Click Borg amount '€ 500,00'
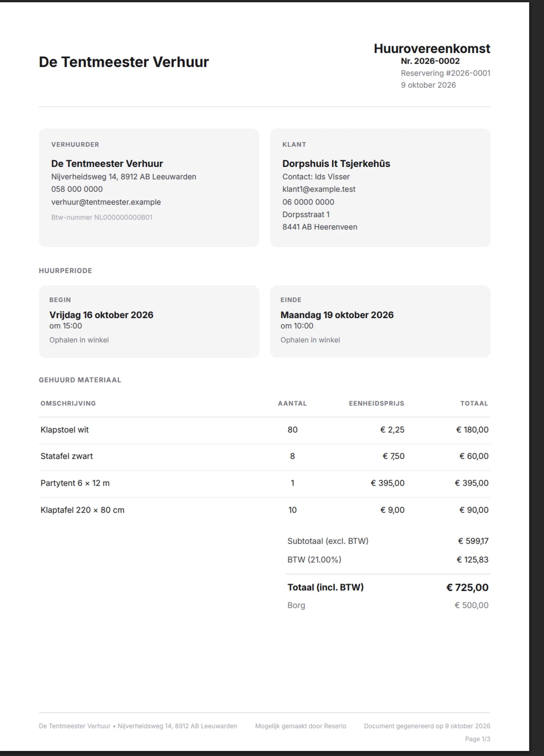 point(472,605)
